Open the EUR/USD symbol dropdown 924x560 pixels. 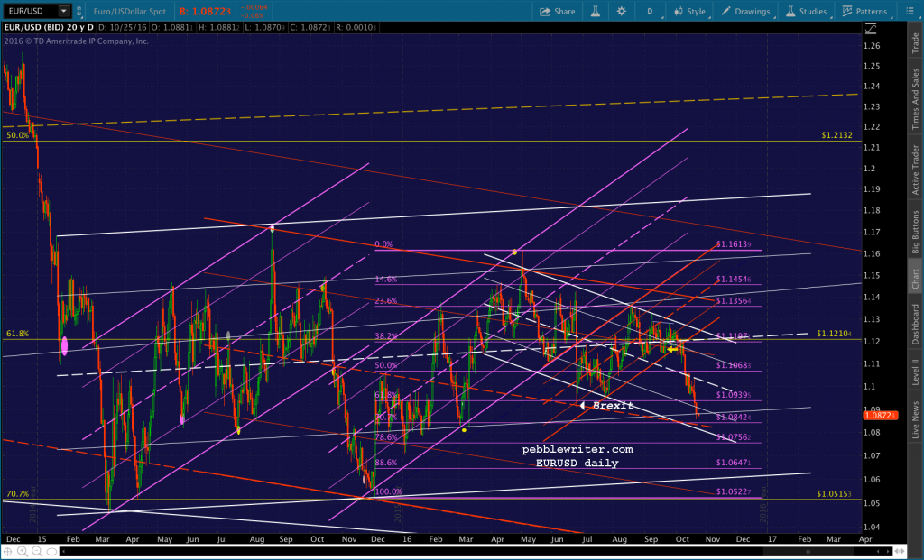point(64,11)
